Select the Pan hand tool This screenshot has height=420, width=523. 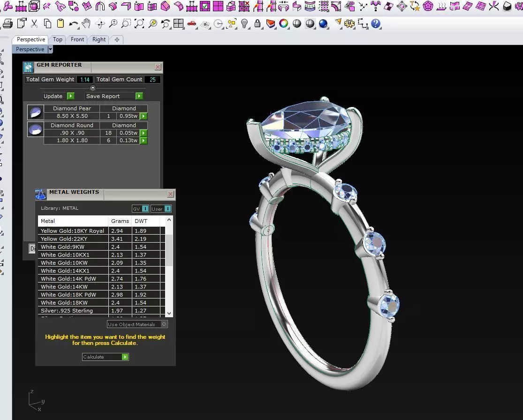pyautogui.click(x=86, y=23)
